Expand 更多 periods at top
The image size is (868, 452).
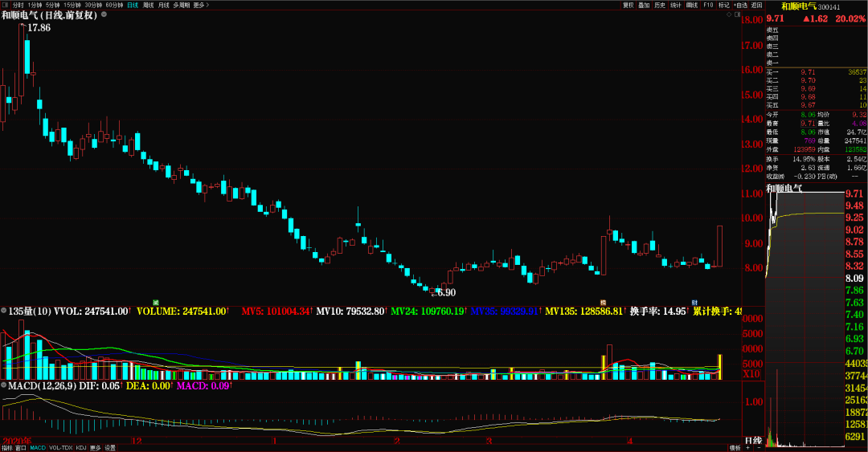pyautogui.click(x=200, y=5)
